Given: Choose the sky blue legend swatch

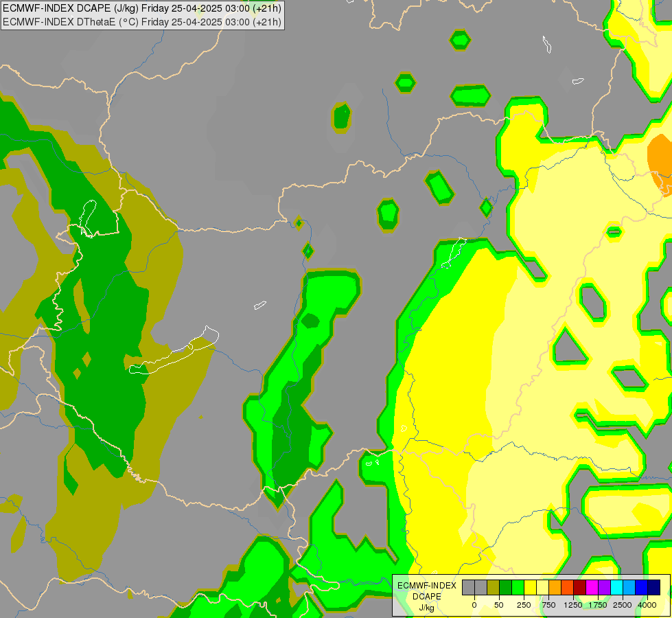Looking at the screenshot, I should tap(629, 588).
